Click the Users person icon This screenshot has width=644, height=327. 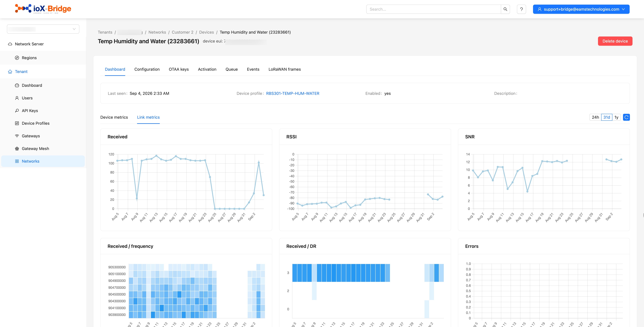17,98
